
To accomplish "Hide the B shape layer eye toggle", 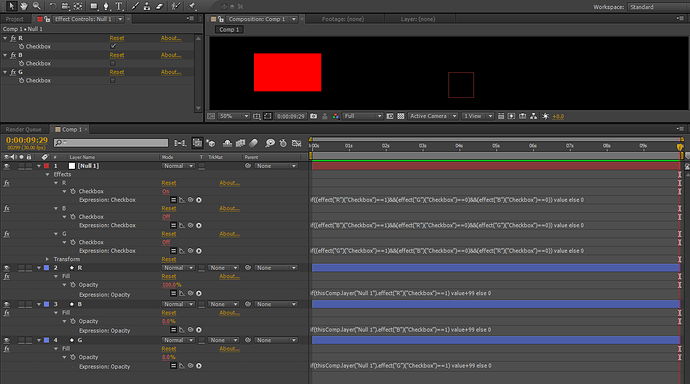I will pyautogui.click(x=7, y=304).
